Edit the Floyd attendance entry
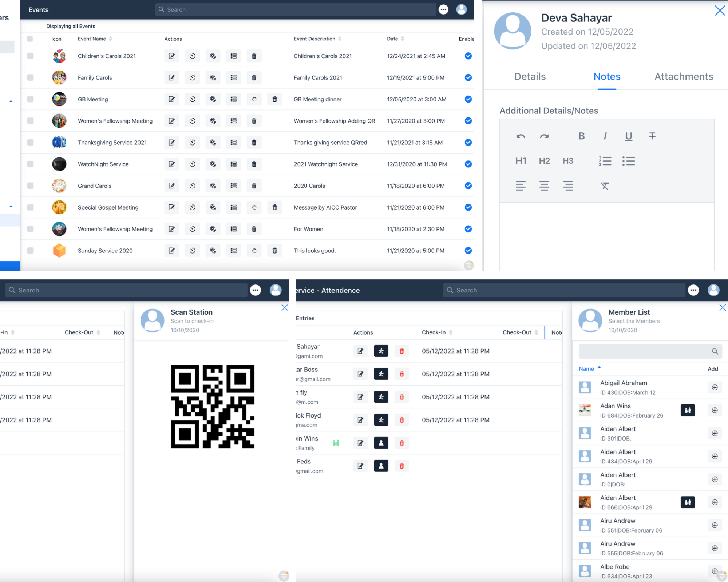Image resolution: width=728 pixels, height=582 pixels. point(360,420)
